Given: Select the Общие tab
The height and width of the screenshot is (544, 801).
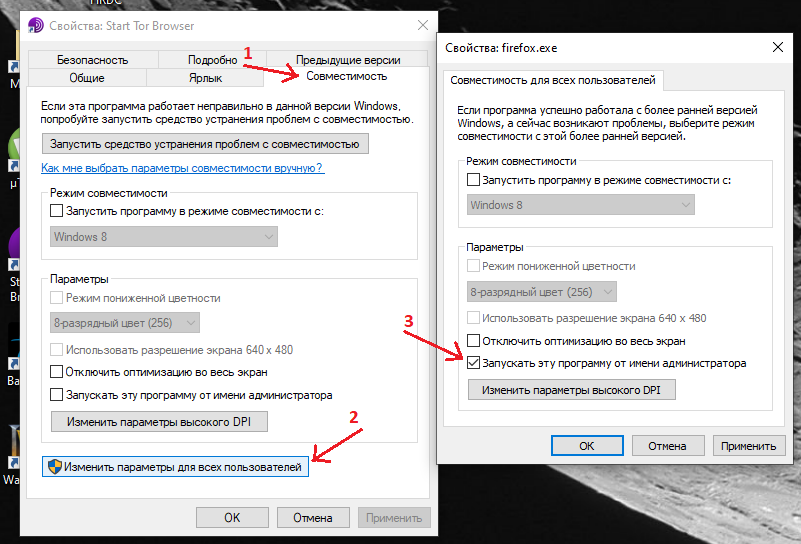Looking at the screenshot, I should pos(87,78).
